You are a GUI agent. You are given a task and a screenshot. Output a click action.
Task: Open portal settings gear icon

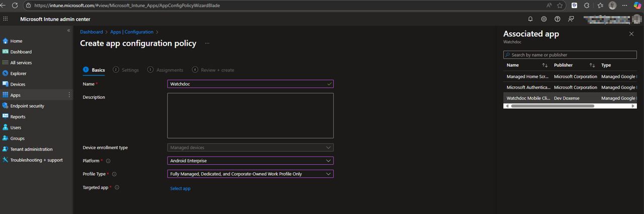pos(544,19)
